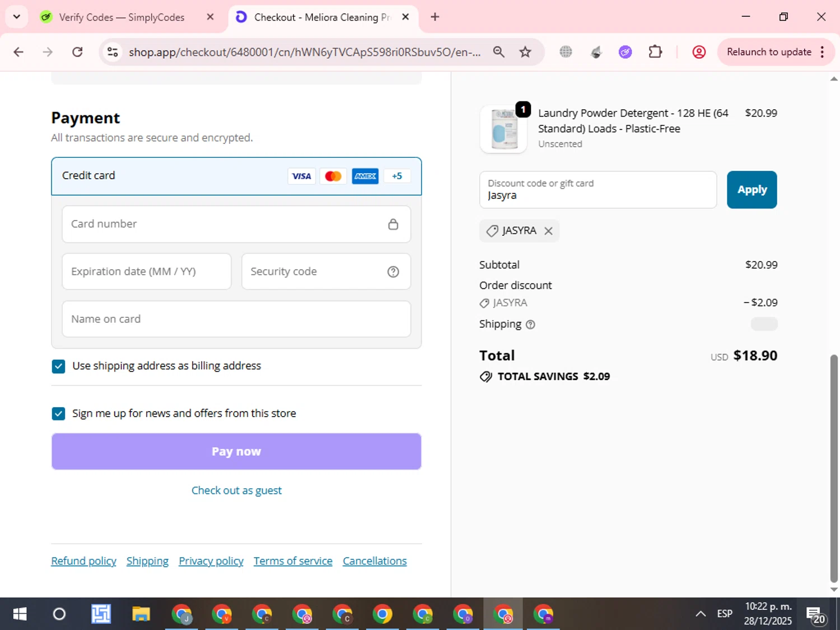
Task: Show the +5 more card types
Action: (x=397, y=176)
